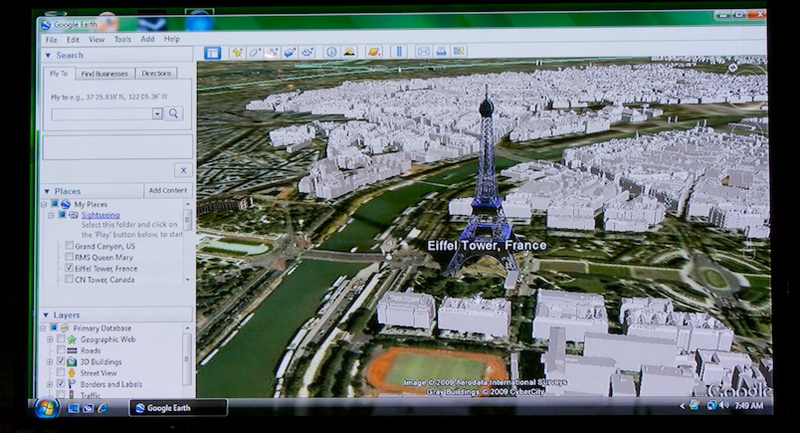Open the Windows Start orb

pos(46,407)
